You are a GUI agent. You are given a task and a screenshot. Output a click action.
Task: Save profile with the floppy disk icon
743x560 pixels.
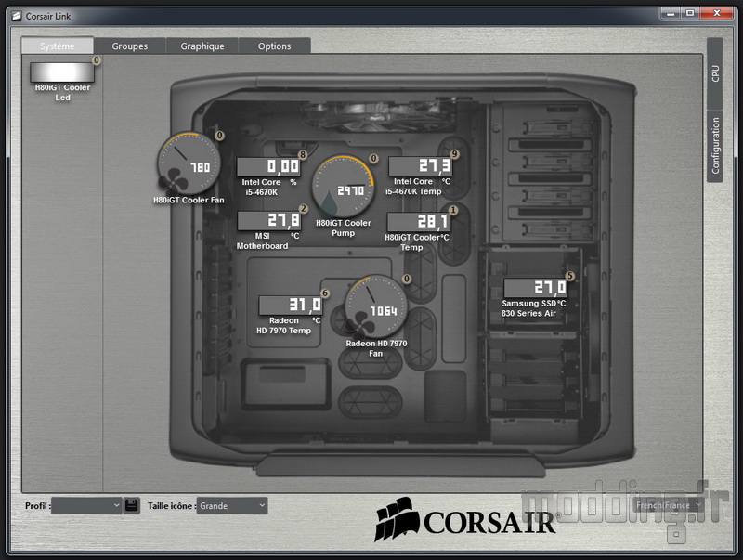pos(132,505)
